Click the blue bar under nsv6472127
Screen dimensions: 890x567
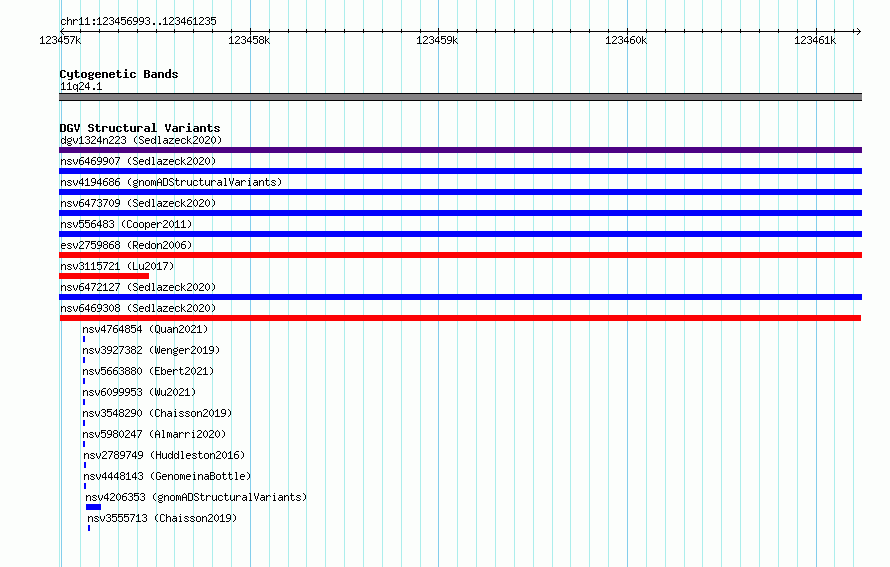coord(460,297)
